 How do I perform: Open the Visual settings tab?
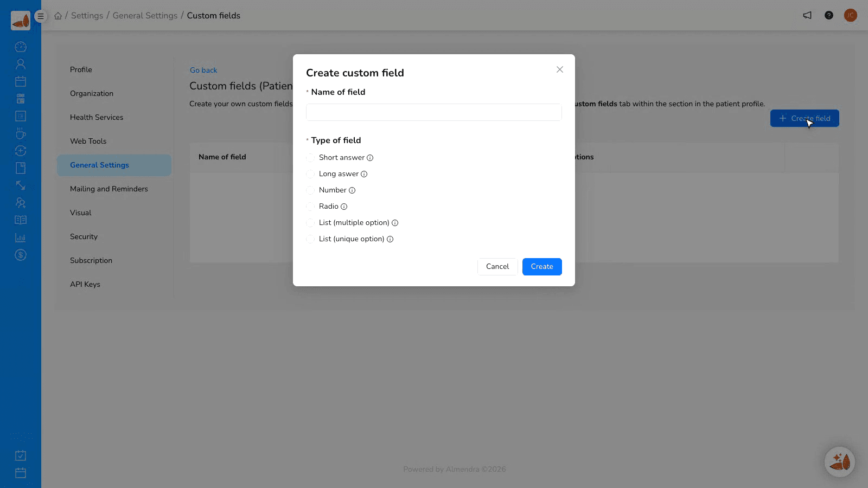pyautogui.click(x=114, y=213)
